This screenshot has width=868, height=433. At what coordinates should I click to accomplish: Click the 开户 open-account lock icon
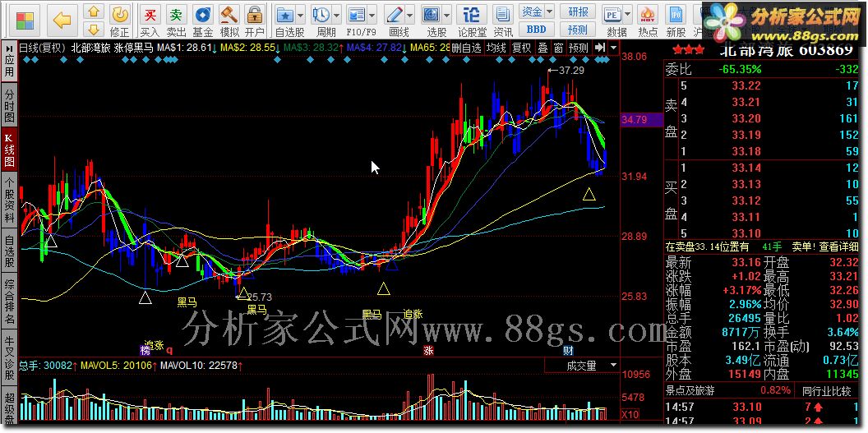(255, 21)
